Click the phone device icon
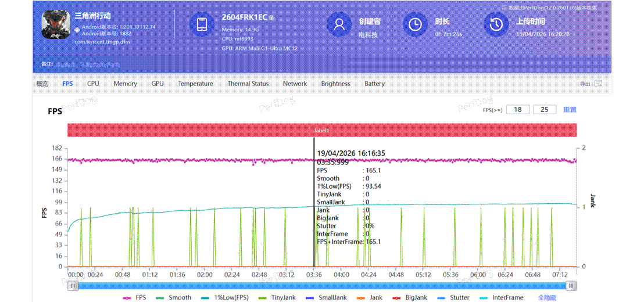The image size is (644, 302). point(202,24)
